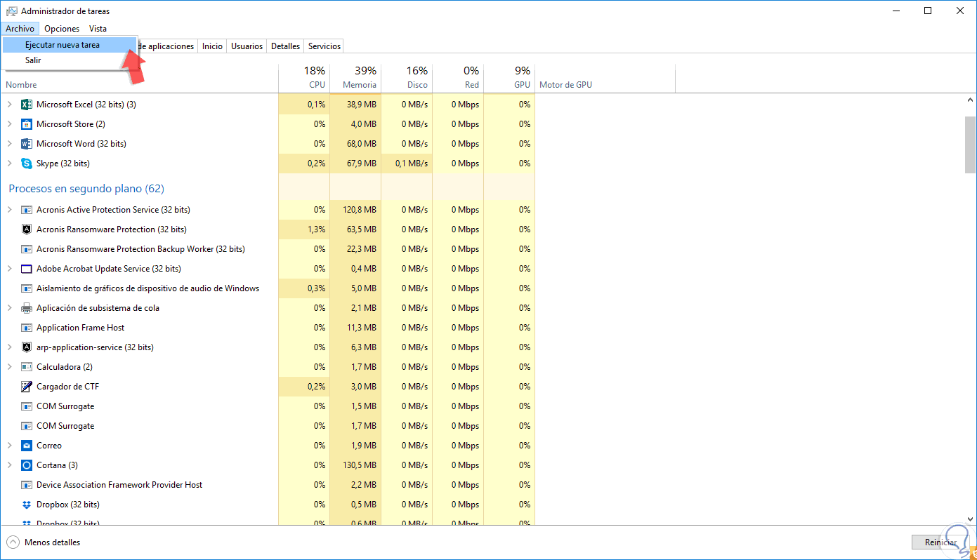Image resolution: width=977 pixels, height=560 pixels.
Task: Expand the Microsoft Store process group
Action: point(10,124)
